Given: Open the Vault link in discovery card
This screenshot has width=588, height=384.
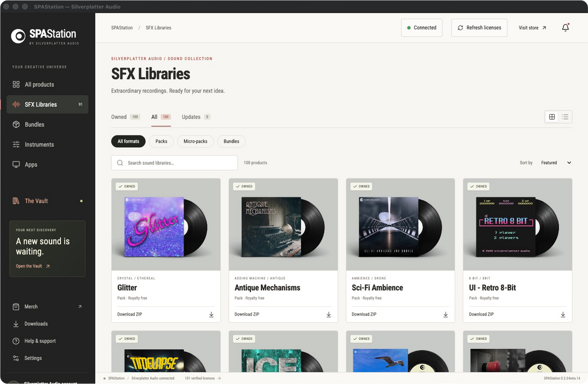Looking at the screenshot, I should click(33, 266).
